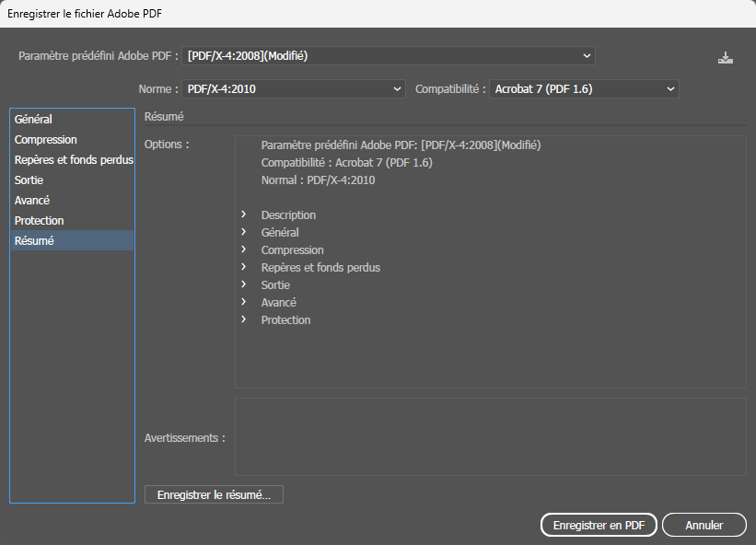Expand the Général summary chevron
Viewport: 756px width, 545px height.
click(244, 233)
